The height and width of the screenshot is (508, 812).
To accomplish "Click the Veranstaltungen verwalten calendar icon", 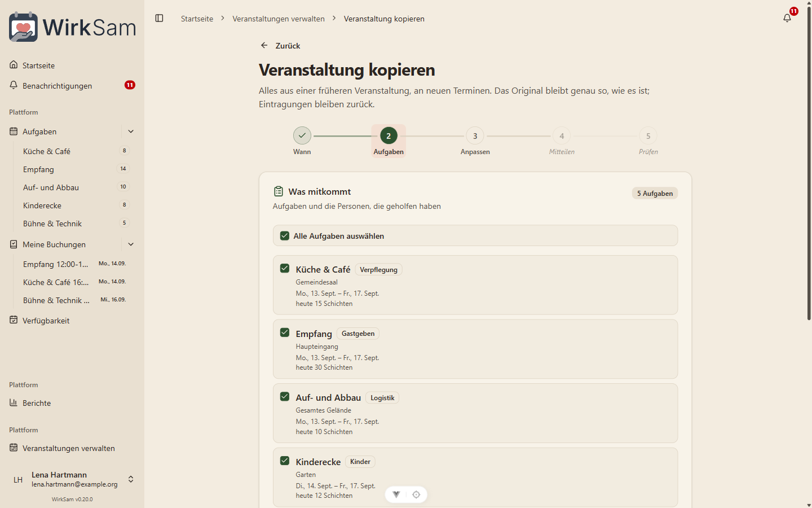I will coord(14,448).
